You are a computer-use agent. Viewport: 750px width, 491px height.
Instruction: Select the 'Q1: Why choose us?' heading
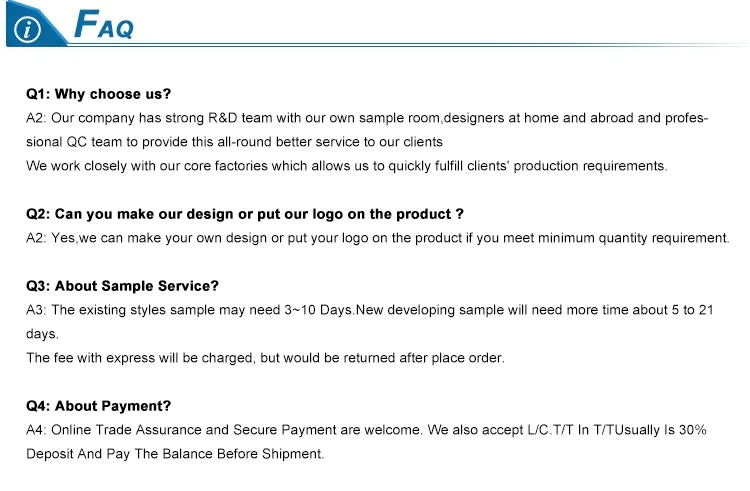click(x=98, y=94)
